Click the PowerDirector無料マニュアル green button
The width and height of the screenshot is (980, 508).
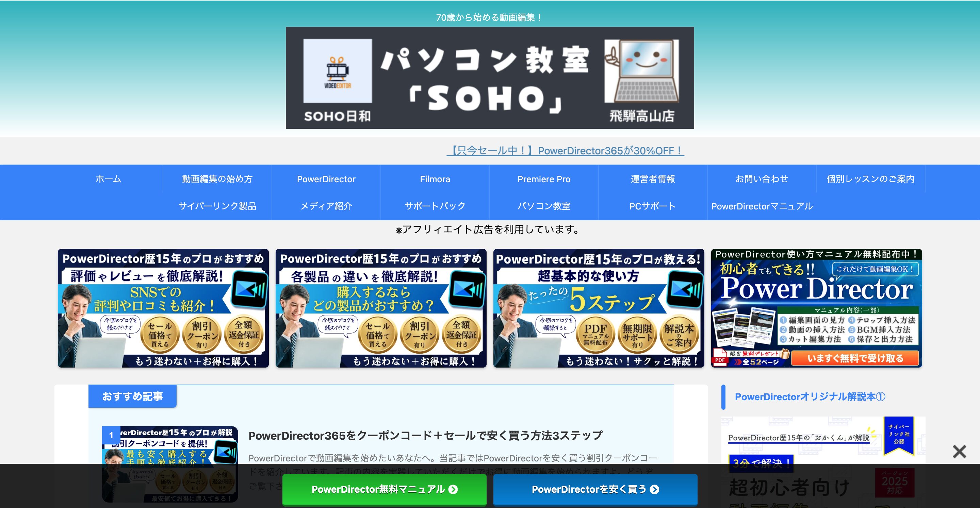(384, 490)
